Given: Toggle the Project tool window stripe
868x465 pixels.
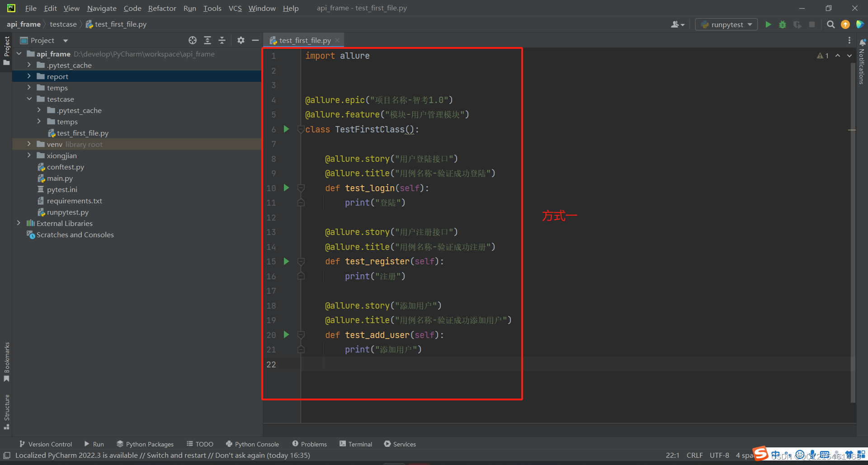Looking at the screenshot, I should 7,51.
